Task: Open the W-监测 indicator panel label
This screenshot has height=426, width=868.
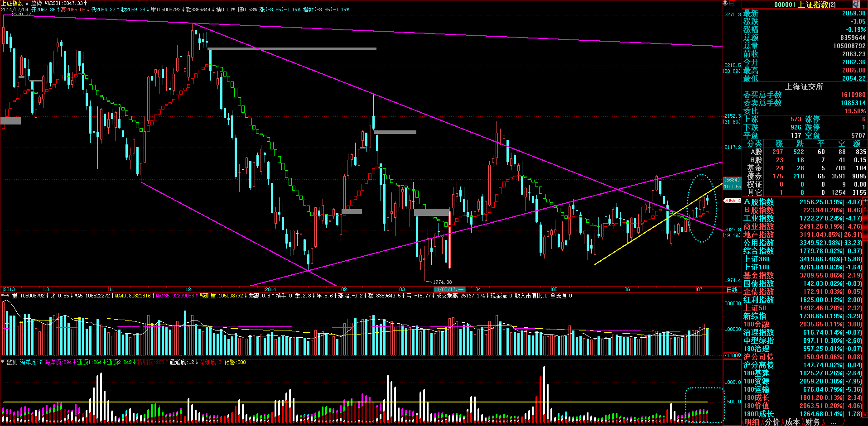Action: (x=9, y=362)
